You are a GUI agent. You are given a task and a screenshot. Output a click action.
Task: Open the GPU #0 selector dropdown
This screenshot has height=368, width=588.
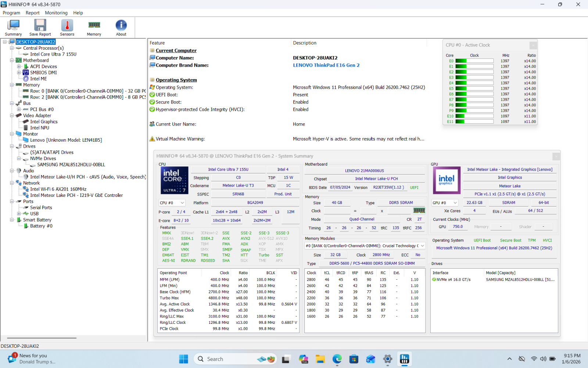coord(445,203)
